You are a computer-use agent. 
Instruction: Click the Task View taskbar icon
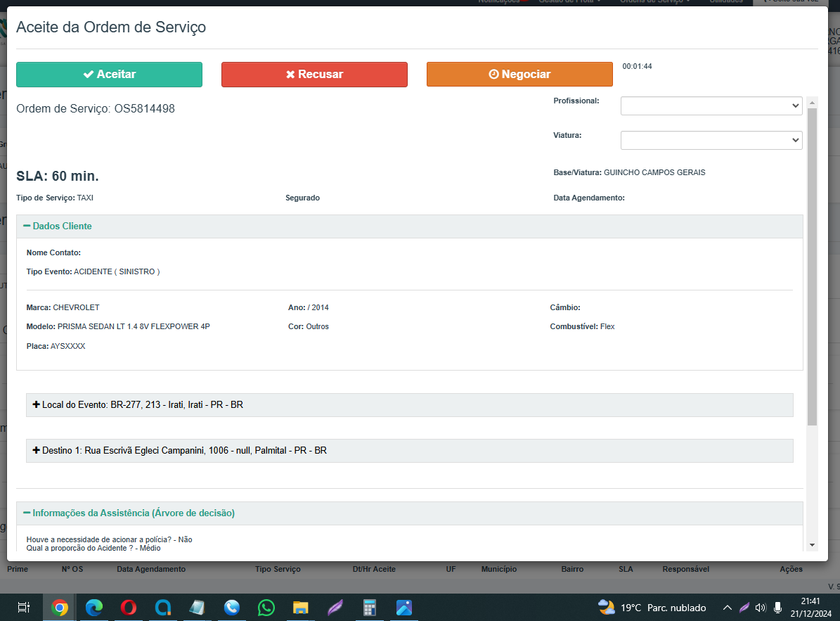(23, 608)
